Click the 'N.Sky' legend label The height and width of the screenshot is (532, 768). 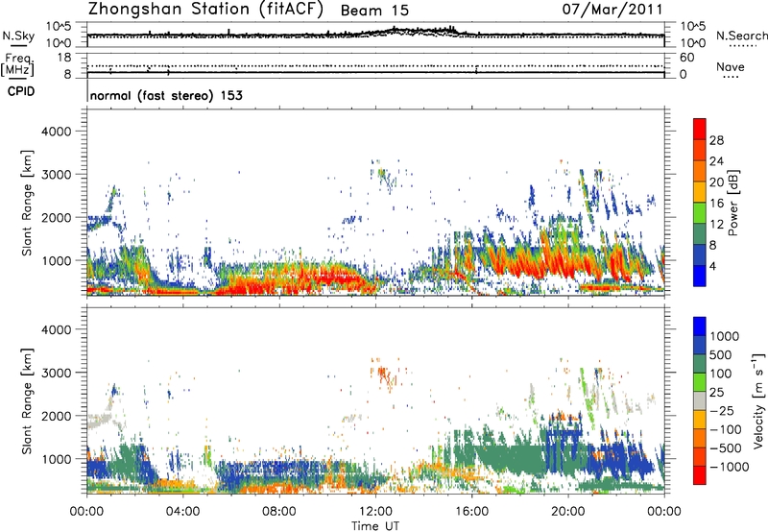18,36
